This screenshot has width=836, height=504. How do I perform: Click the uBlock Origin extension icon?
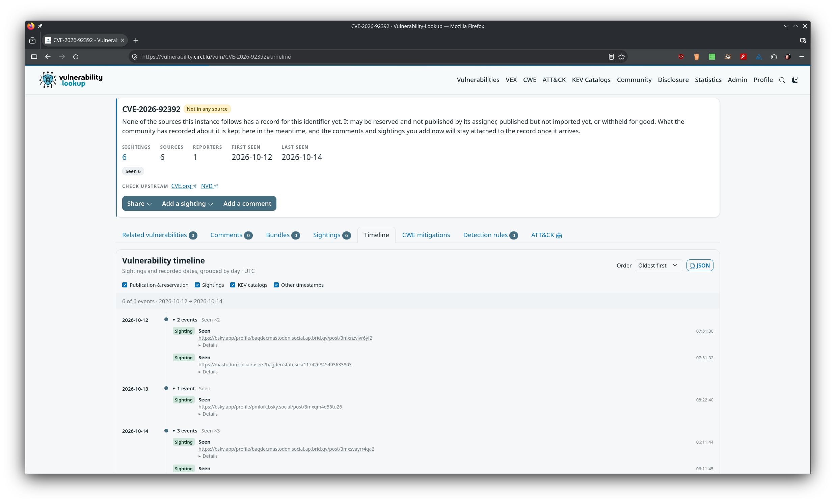click(681, 57)
